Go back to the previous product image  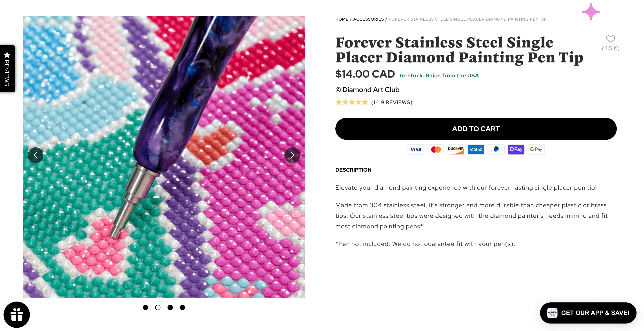(36, 155)
